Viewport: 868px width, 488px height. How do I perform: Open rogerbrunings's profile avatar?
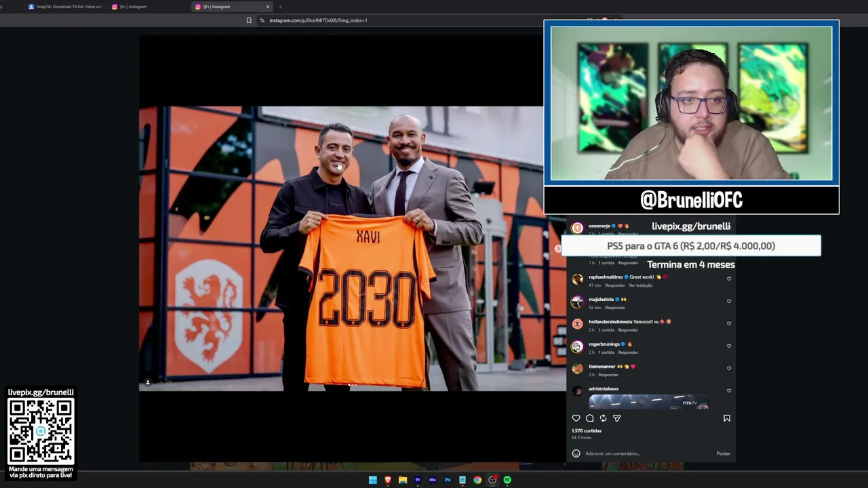click(577, 346)
